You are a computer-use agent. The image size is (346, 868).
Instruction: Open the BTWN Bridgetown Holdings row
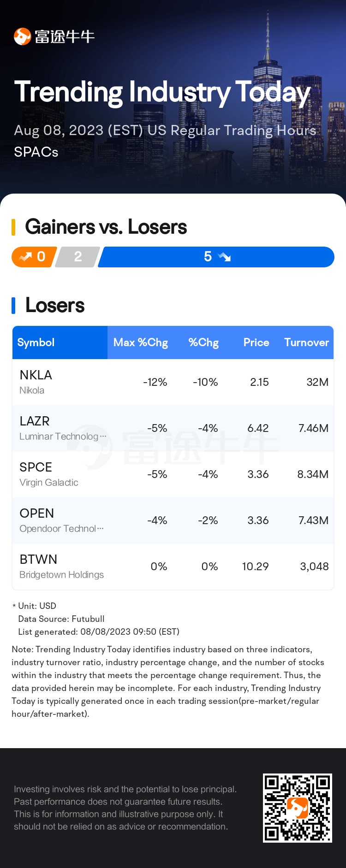coord(173,567)
